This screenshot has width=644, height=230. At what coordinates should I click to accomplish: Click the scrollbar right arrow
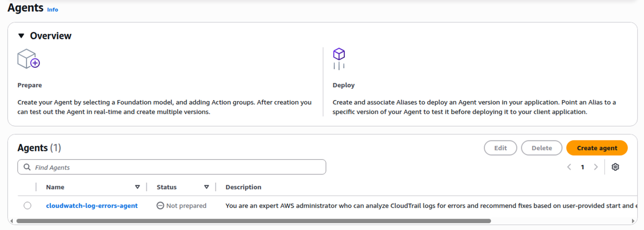tap(633, 221)
